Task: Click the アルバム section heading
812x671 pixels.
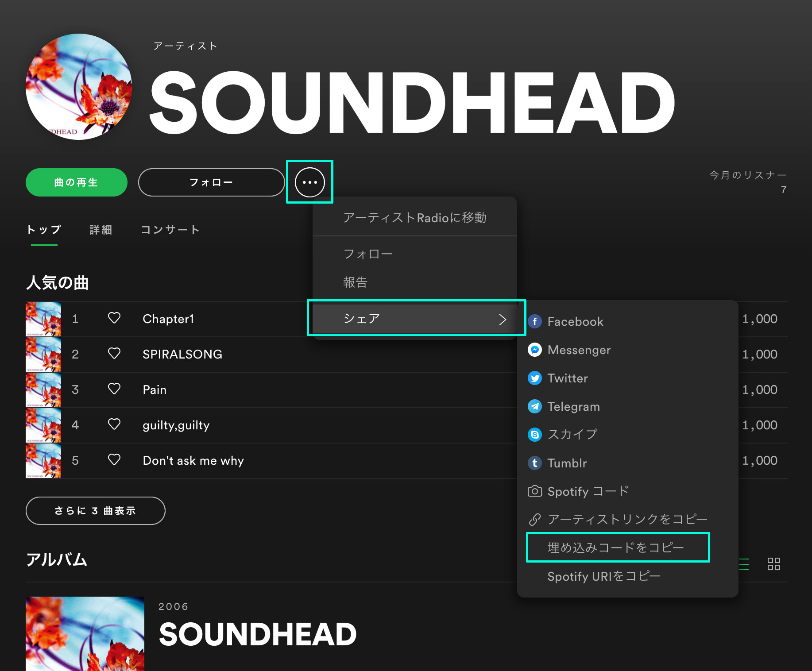Action: click(57, 559)
